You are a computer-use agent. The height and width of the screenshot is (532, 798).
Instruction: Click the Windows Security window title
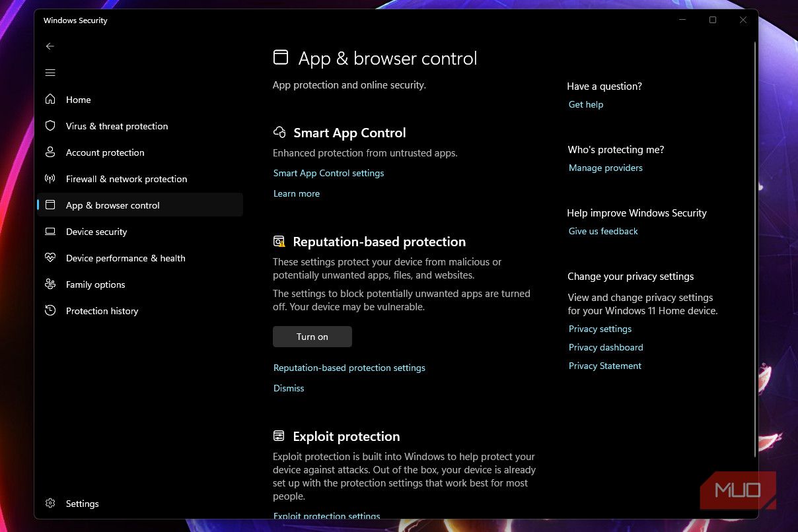coord(75,20)
